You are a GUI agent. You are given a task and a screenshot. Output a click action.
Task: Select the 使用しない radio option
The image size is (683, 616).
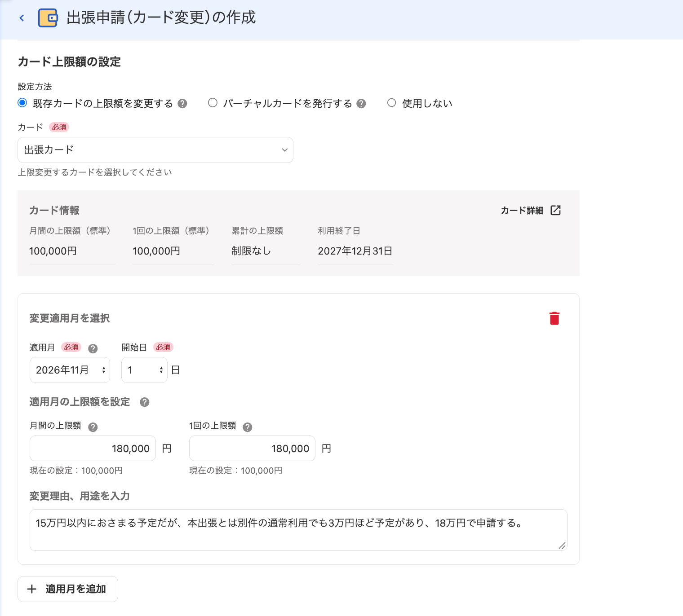(x=392, y=103)
